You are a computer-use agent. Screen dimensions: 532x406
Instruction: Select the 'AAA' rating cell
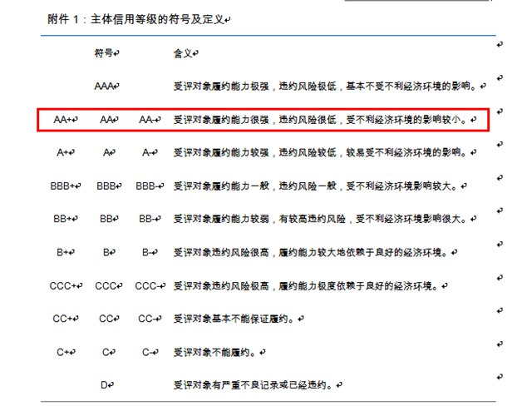(x=105, y=87)
